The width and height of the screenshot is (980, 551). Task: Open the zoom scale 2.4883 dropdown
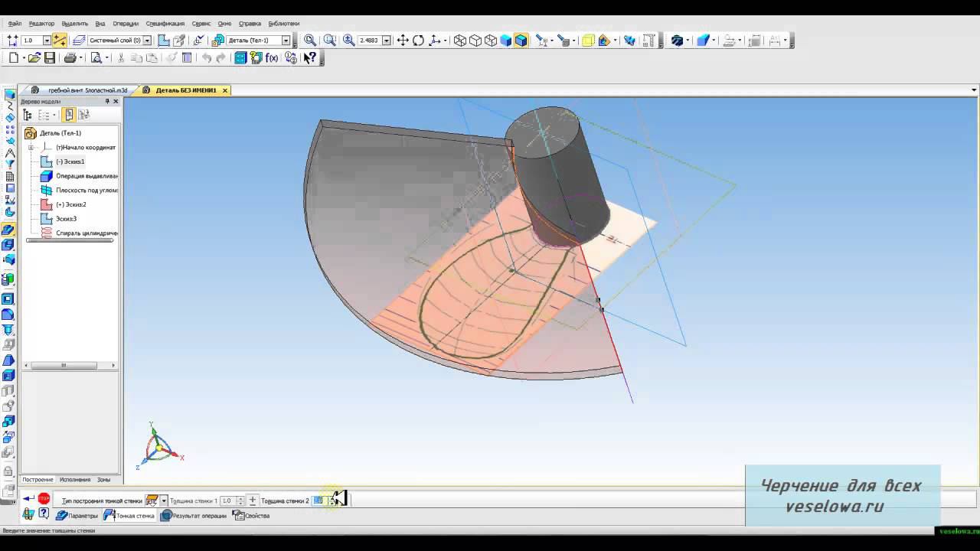(x=386, y=41)
